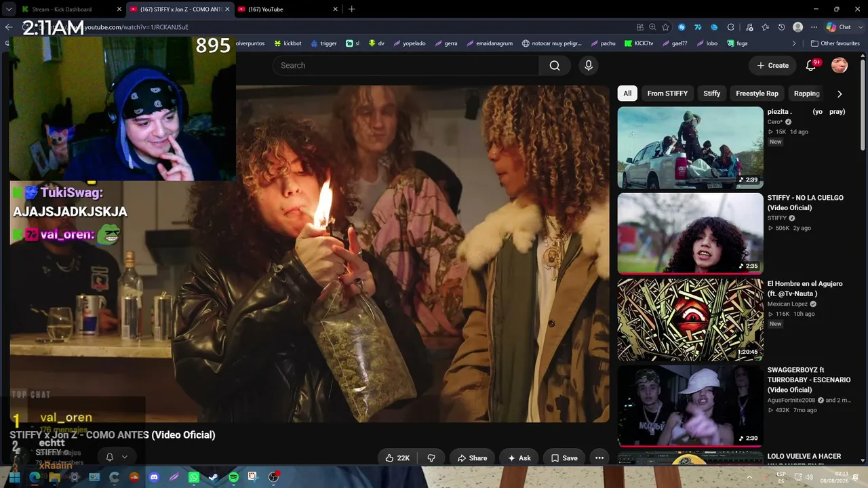Switch to the (167) YouTube tab

point(288,9)
